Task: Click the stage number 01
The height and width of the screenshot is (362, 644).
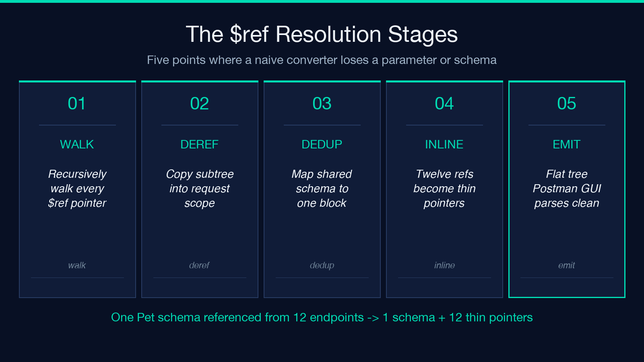Action: coord(77,104)
